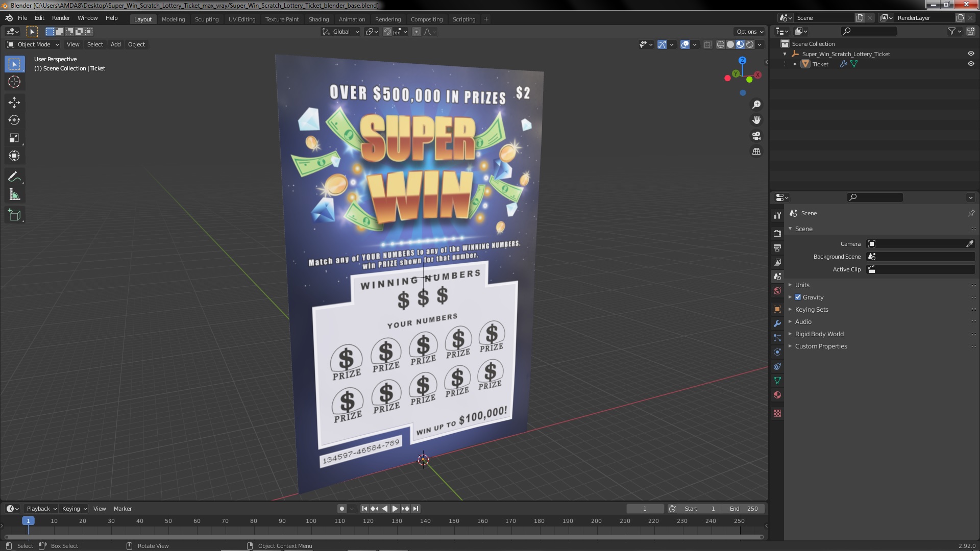
Task: Hide the Super_Win_Scratch_Lottery_Ticket collection
Action: tap(971, 54)
